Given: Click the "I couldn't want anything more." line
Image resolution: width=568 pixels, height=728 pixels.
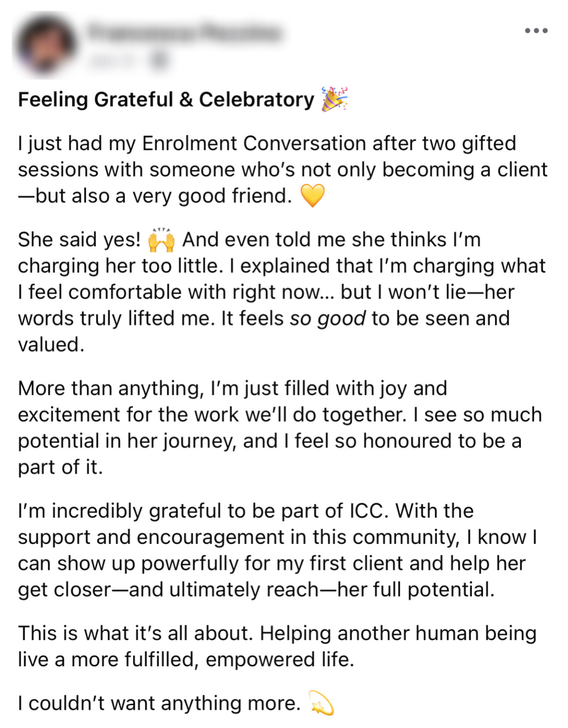Looking at the screenshot, I should coord(159,703).
